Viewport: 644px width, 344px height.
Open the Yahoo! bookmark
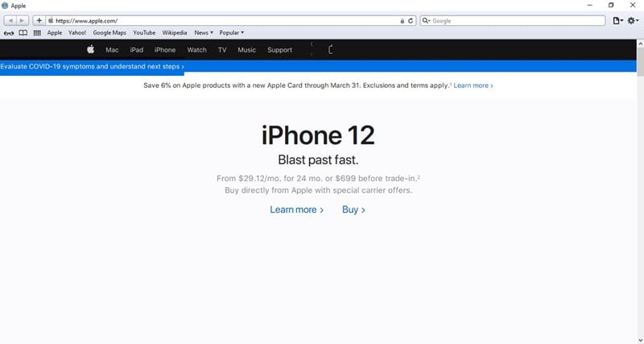pos(77,32)
